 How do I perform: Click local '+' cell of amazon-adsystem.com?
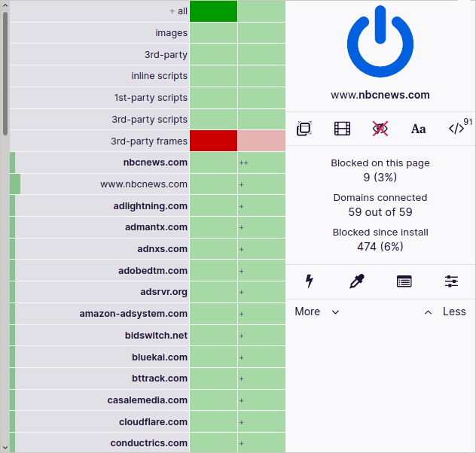261,314
